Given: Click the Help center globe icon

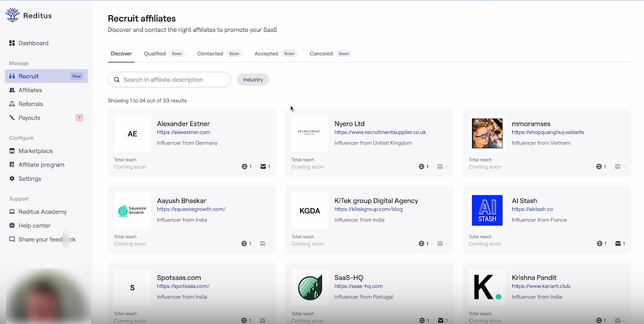Looking at the screenshot, I should pyautogui.click(x=12, y=226).
